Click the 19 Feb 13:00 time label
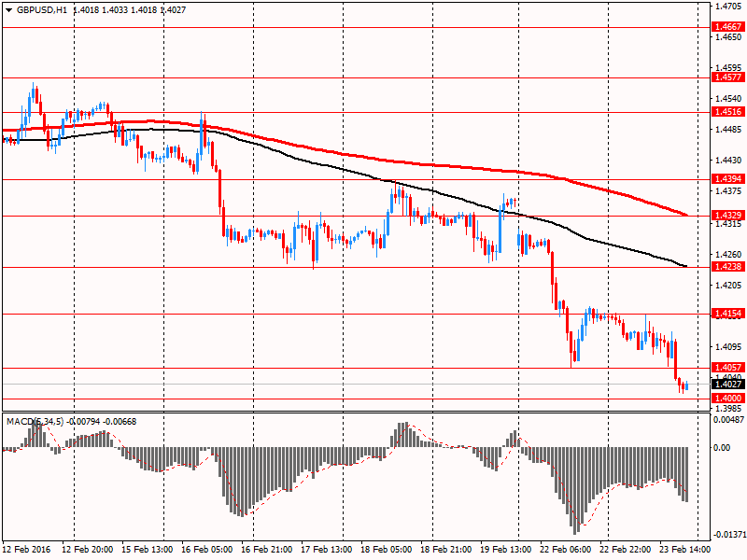 (x=505, y=550)
